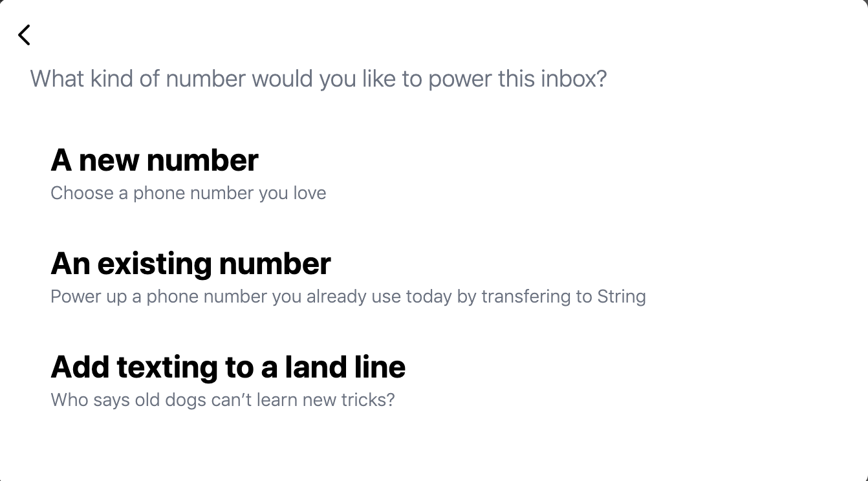Click the 'What kind of number' question heading
The image size is (868, 481).
pos(318,79)
